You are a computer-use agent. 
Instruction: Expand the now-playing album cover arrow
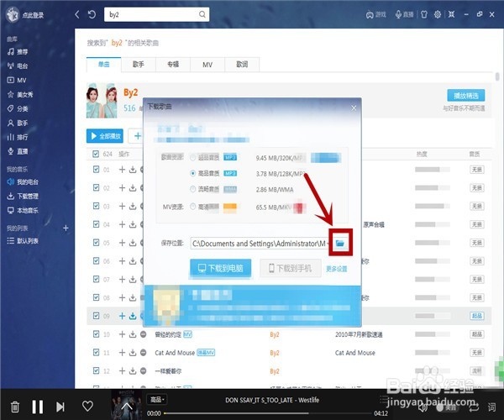coord(127,407)
